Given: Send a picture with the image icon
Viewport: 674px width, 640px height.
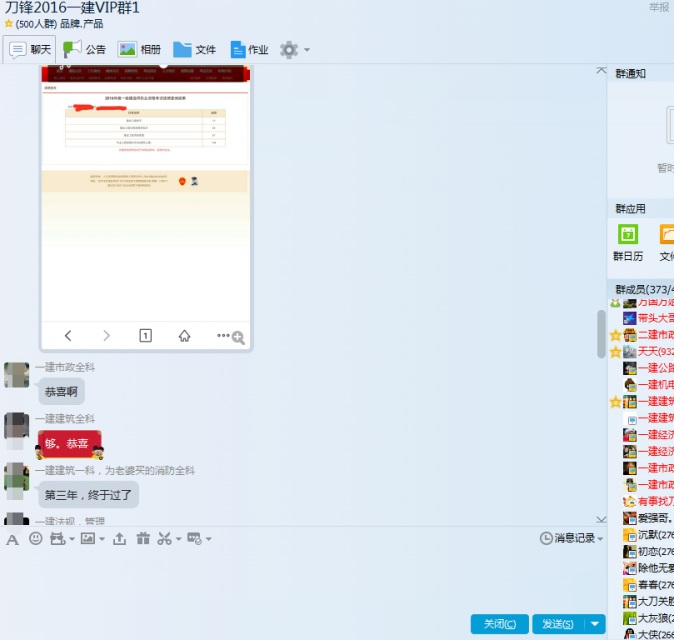Looking at the screenshot, I should 88,538.
